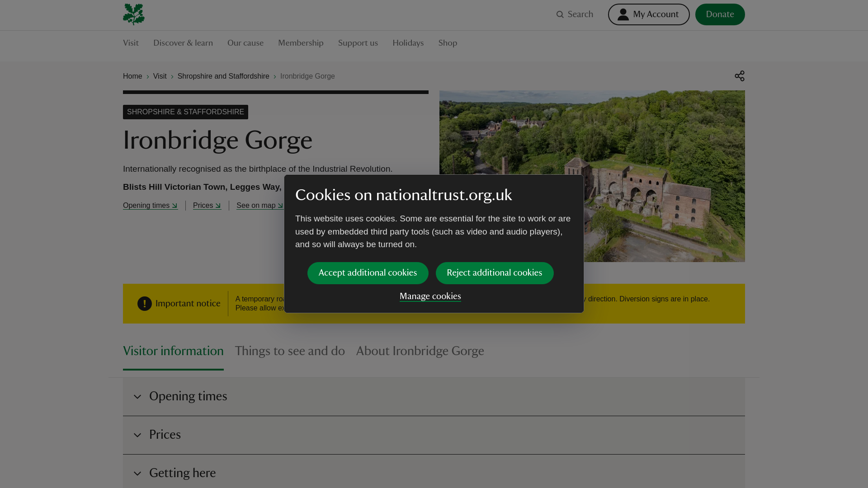Expand the Getting here accordion

click(x=434, y=471)
